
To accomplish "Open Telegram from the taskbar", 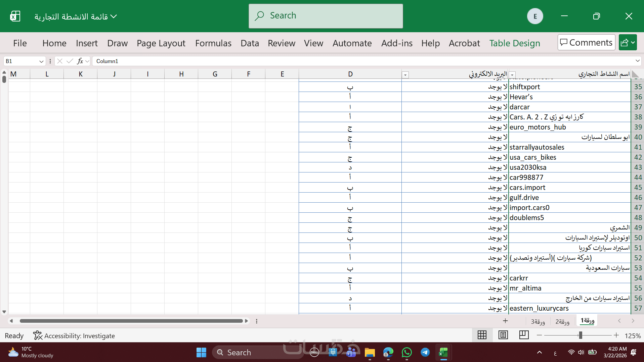I will [x=425, y=353].
